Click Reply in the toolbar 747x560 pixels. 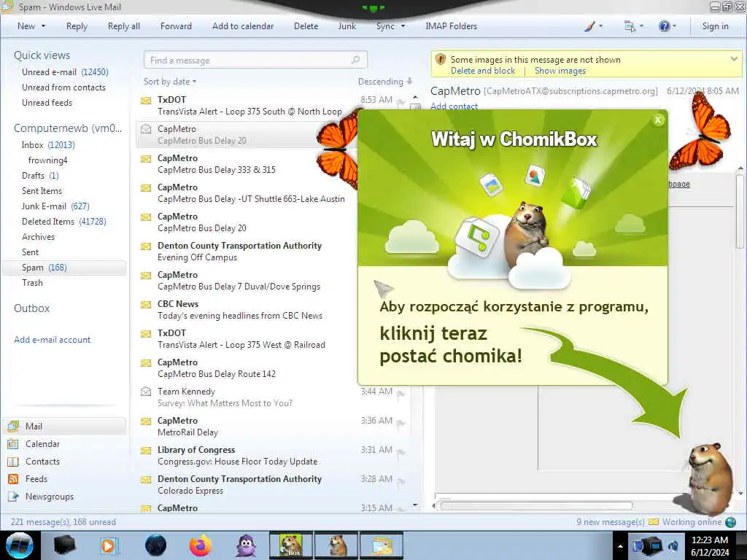coord(77,26)
